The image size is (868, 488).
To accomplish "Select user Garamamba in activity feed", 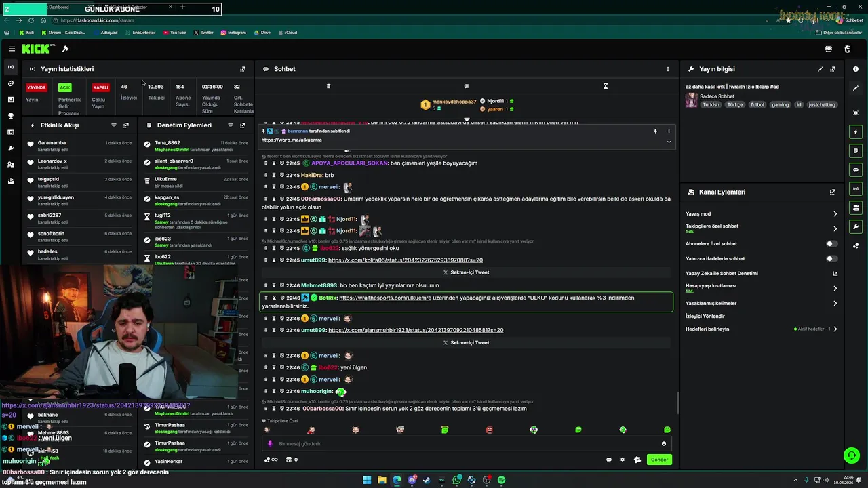I will coord(52,143).
